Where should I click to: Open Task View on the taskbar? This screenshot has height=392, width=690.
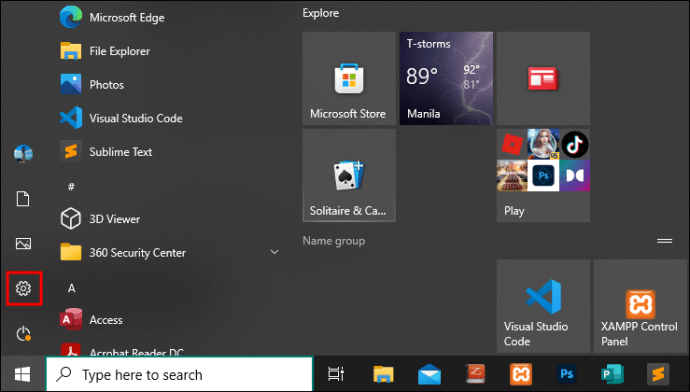(x=336, y=374)
